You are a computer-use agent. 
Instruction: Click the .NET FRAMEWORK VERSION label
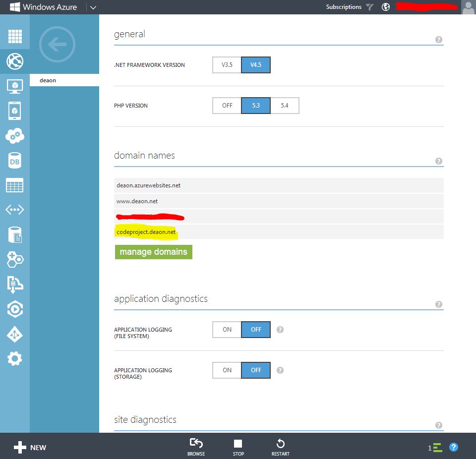(149, 65)
